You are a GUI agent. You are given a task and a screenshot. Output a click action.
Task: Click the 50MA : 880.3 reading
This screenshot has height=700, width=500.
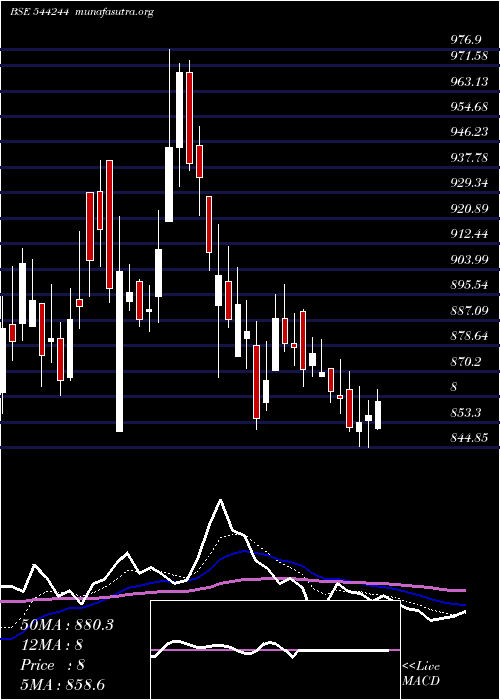click(x=67, y=625)
